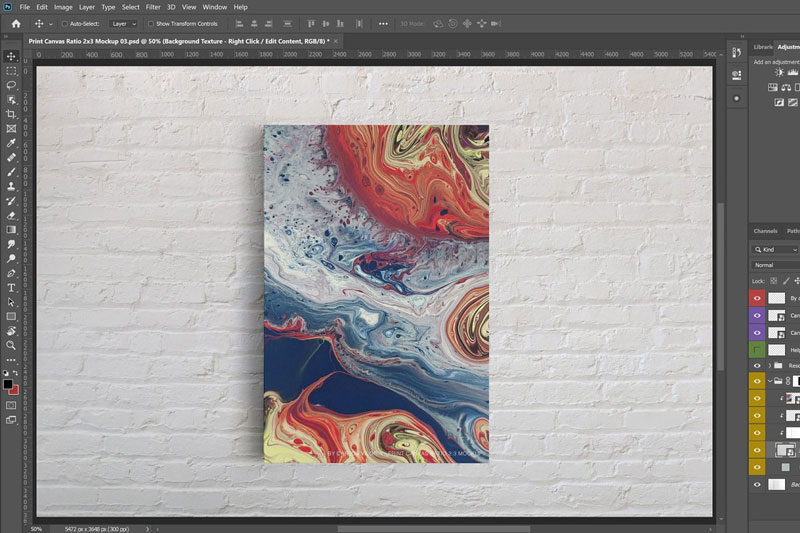Image resolution: width=800 pixels, height=533 pixels.
Task: Enable the Show Transform Controls checkbox
Action: pyautogui.click(x=151, y=23)
